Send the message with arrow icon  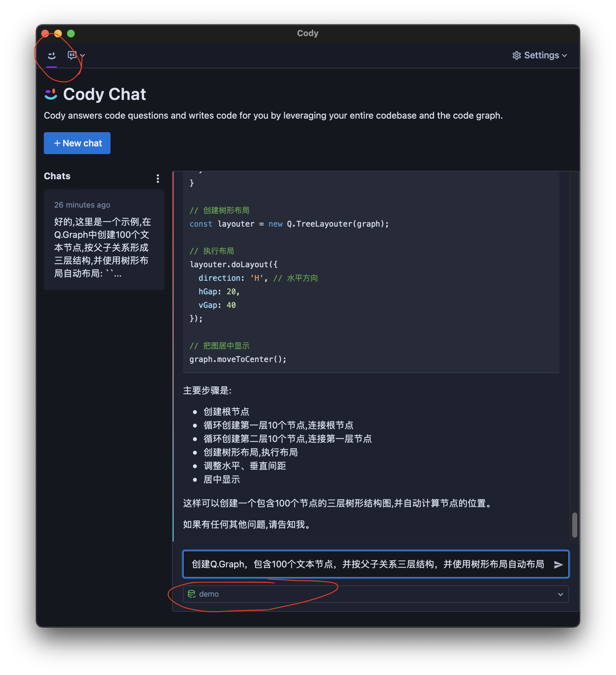[x=558, y=564]
